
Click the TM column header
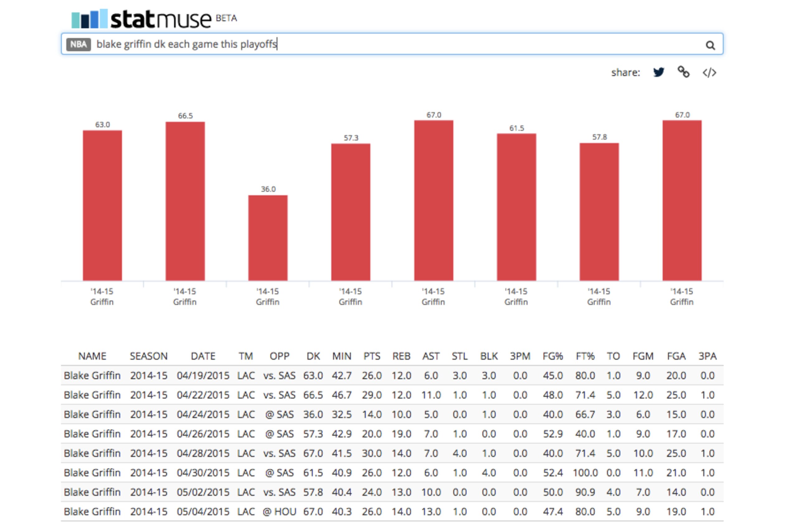[246, 356]
